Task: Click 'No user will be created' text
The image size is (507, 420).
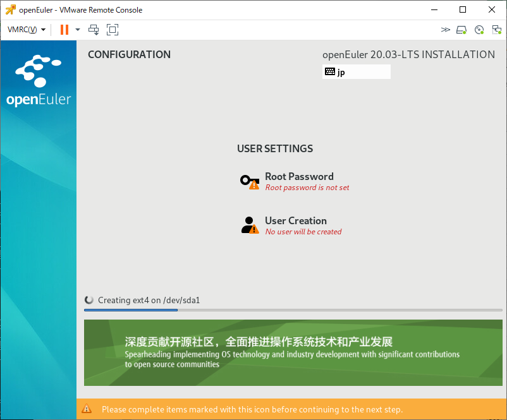Action: pos(303,232)
